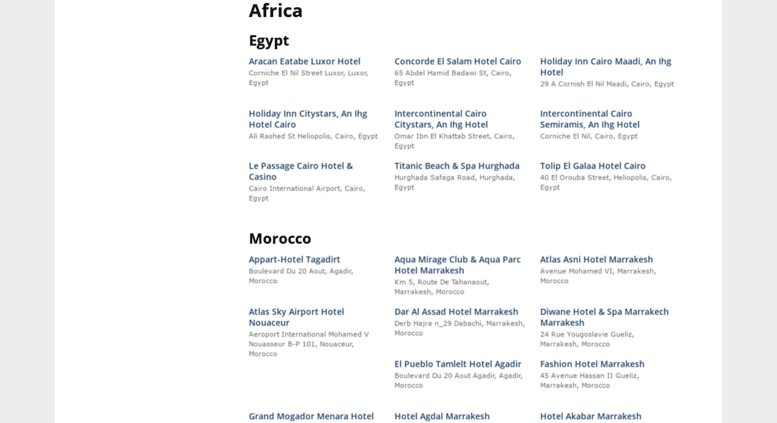Open Appart-Hotel Tagadirt link
Screen dimensions: 777x423
(294, 260)
